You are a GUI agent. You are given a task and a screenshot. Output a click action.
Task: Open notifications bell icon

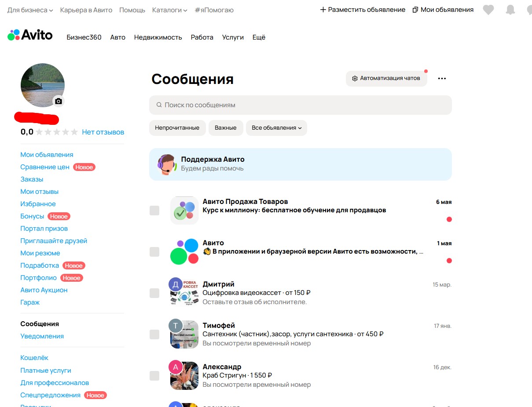click(x=510, y=10)
